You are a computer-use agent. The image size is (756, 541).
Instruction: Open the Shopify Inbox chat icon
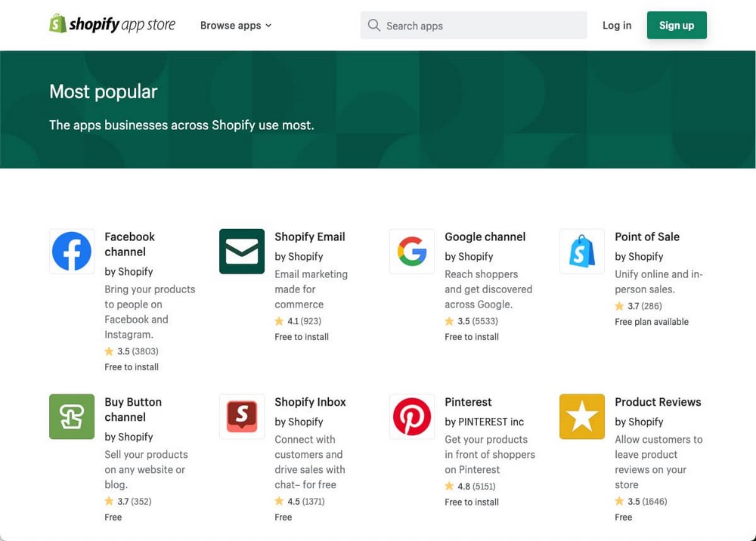[242, 417]
